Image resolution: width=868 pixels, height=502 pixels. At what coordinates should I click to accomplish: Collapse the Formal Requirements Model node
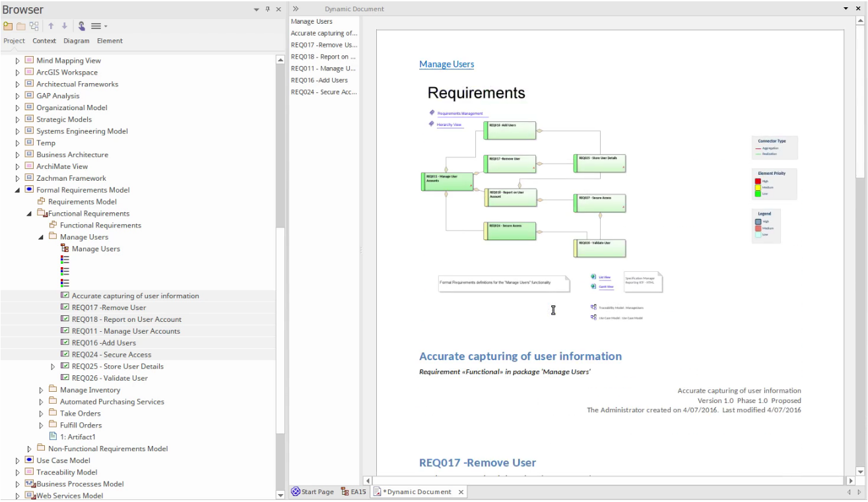tap(18, 190)
